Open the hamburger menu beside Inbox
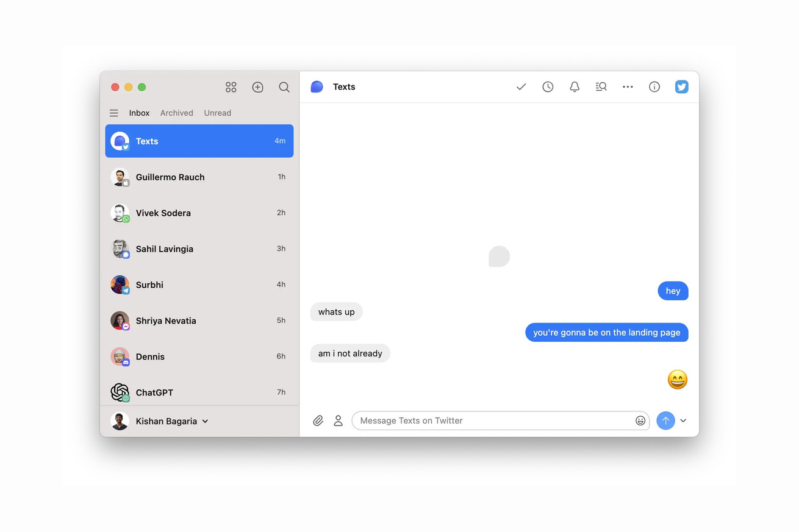This screenshot has height=532, width=799. click(113, 113)
